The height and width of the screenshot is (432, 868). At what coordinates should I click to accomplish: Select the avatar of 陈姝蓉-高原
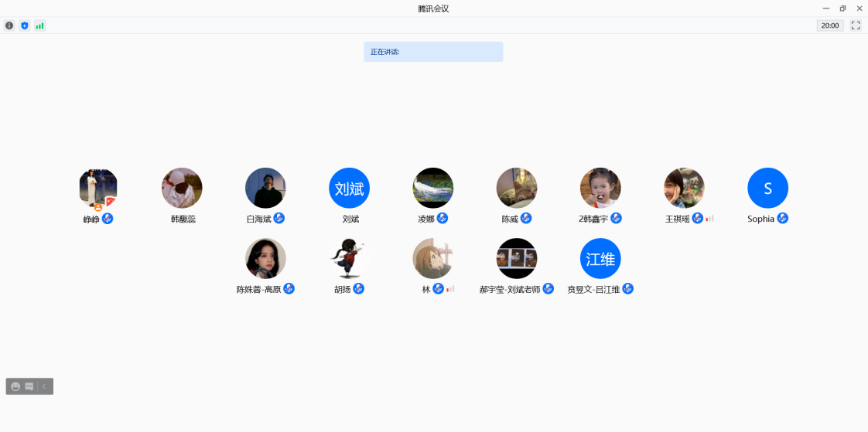(265, 258)
